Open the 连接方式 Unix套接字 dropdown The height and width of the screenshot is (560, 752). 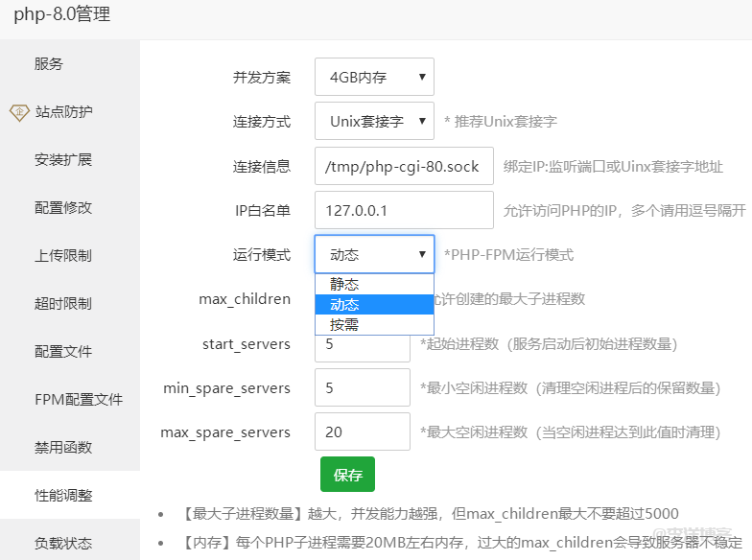tap(374, 122)
